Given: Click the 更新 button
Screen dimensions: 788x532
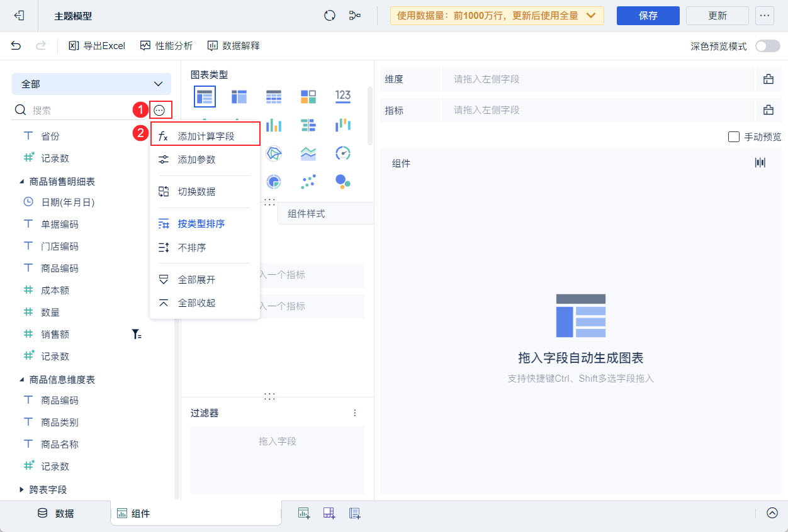Looking at the screenshot, I should point(718,16).
